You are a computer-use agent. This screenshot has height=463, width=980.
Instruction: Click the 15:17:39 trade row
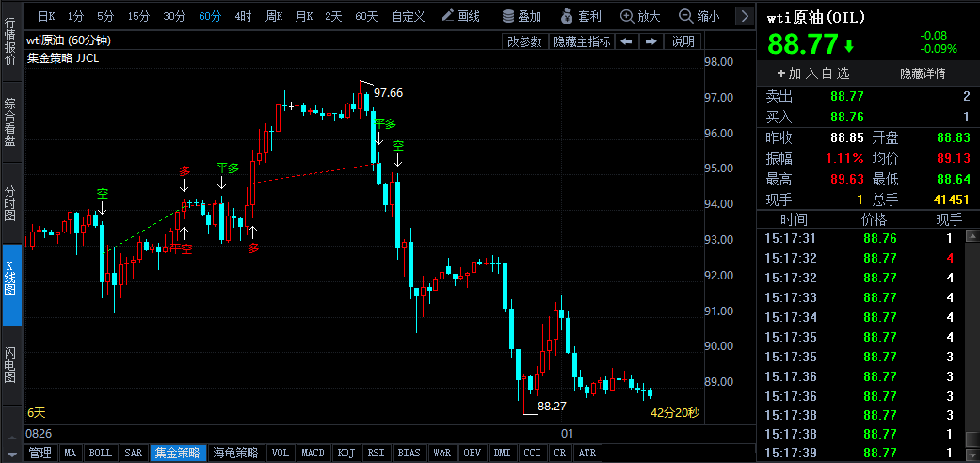[x=861, y=453]
